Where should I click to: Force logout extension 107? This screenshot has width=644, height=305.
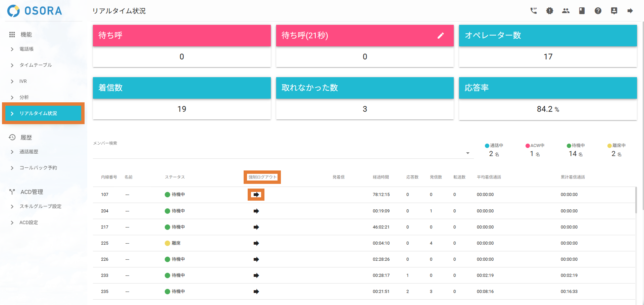pyautogui.click(x=256, y=195)
